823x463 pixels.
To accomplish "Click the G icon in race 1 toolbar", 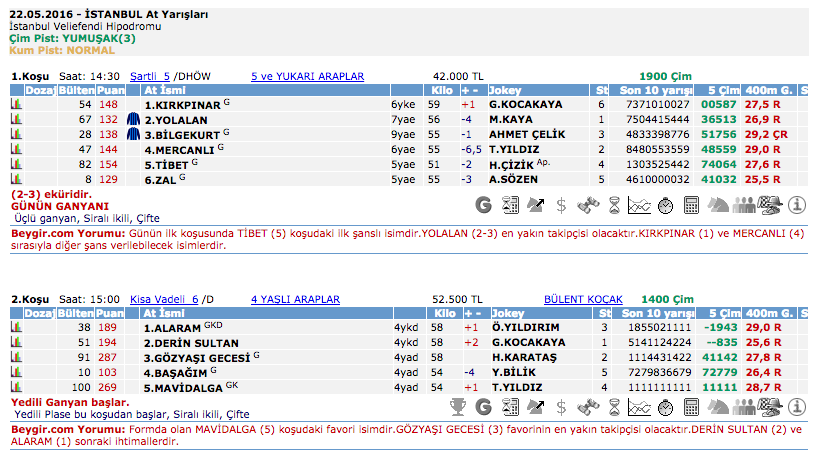I will click(484, 206).
